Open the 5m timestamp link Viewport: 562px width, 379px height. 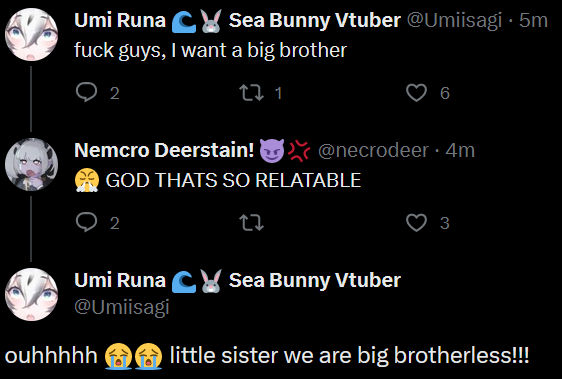[x=533, y=20]
